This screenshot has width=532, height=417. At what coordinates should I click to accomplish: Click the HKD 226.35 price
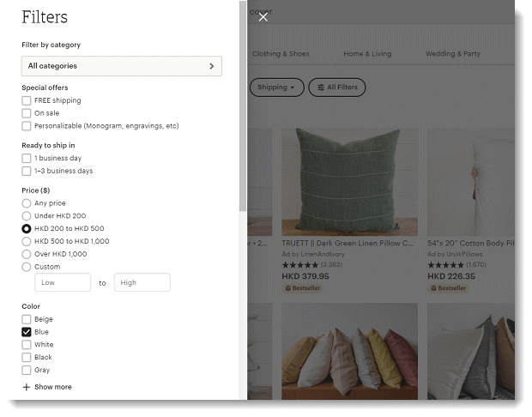point(451,276)
